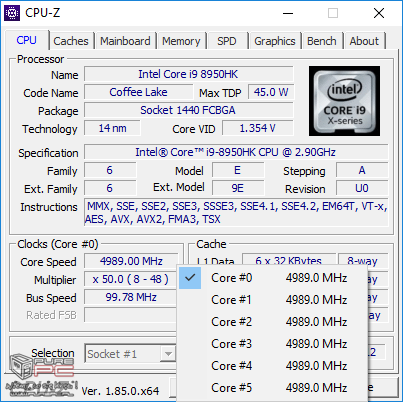The image size is (403, 402).
Task: Select the CPU tab
Action: pyautogui.click(x=27, y=40)
